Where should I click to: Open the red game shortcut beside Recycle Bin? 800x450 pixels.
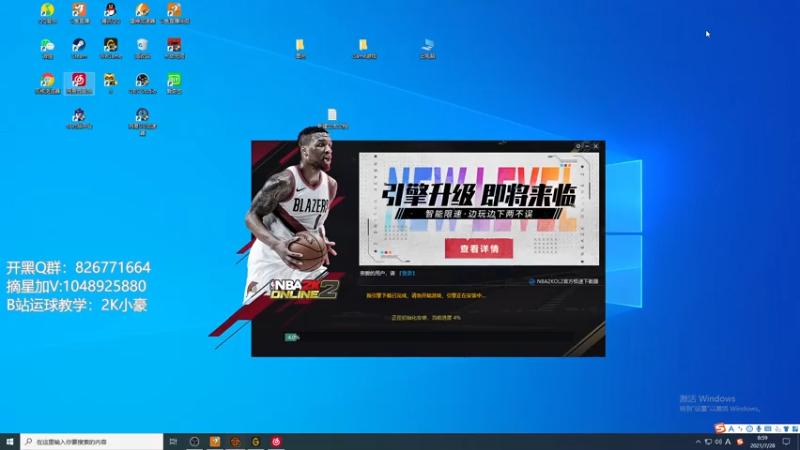pyautogui.click(x=174, y=48)
